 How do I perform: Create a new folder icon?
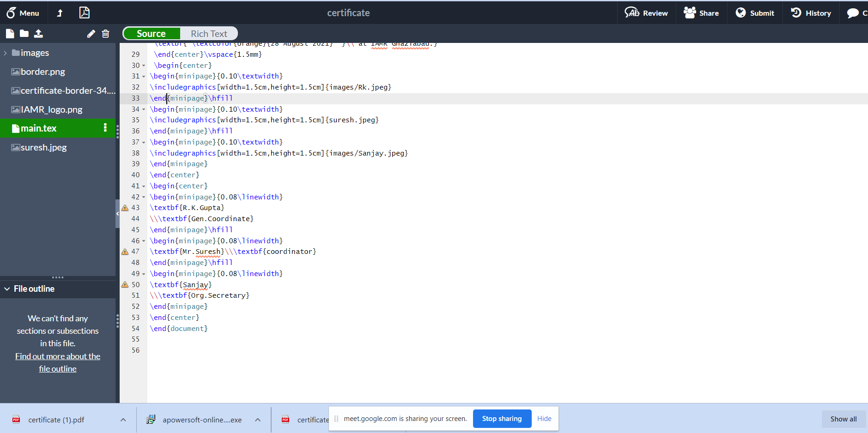(x=24, y=33)
